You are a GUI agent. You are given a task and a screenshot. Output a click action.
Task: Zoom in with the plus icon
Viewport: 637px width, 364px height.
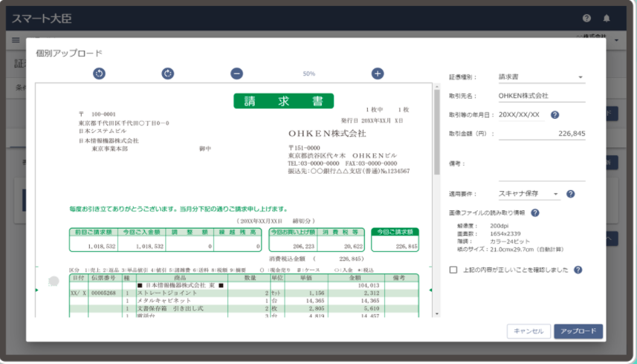click(x=378, y=74)
